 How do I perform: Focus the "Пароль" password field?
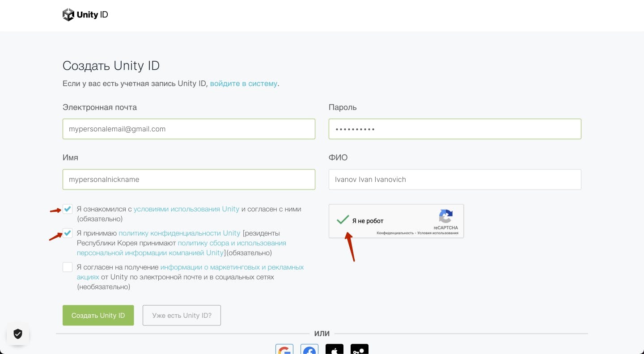point(455,129)
